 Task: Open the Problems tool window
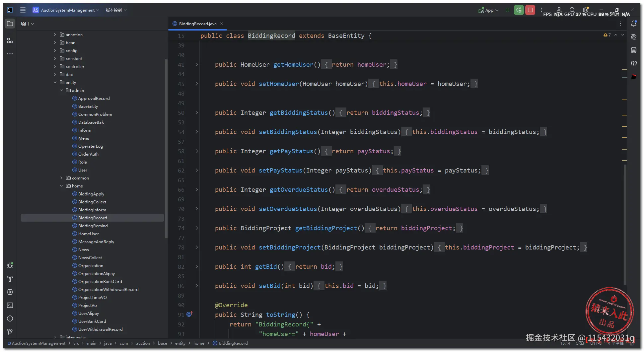coord(10,318)
